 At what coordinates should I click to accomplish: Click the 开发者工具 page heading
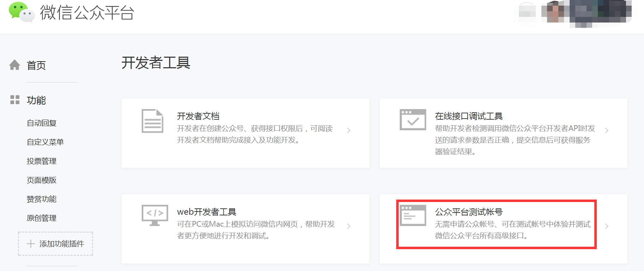point(156,63)
